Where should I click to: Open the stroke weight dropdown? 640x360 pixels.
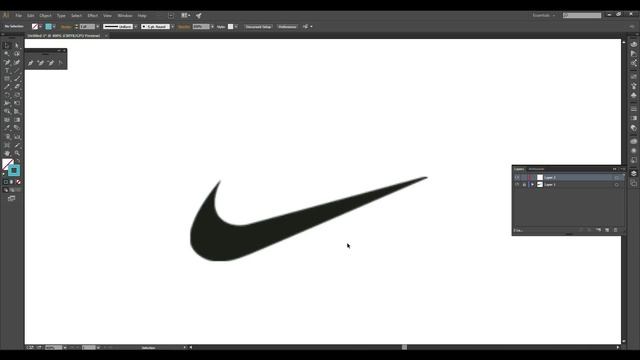98,27
